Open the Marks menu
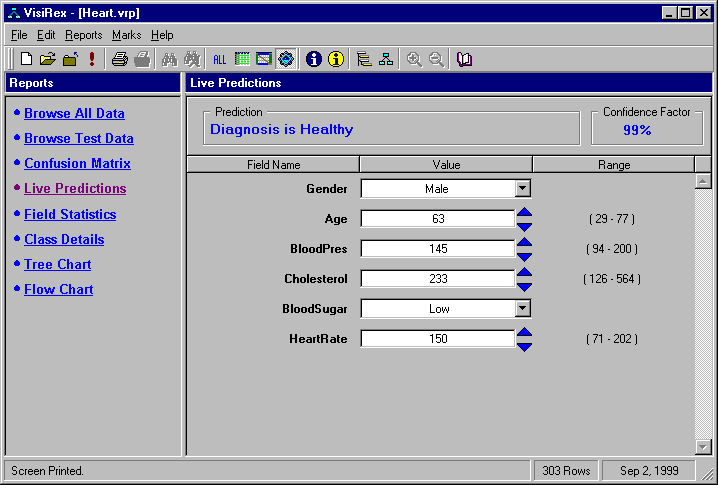This screenshot has height=485, width=718. click(x=126, y=35)
